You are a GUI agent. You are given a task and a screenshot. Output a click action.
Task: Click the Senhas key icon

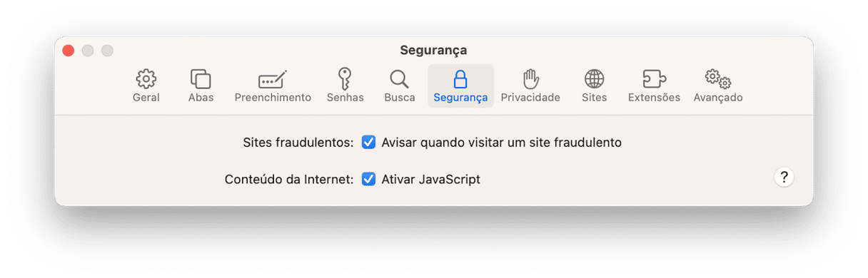345,78
